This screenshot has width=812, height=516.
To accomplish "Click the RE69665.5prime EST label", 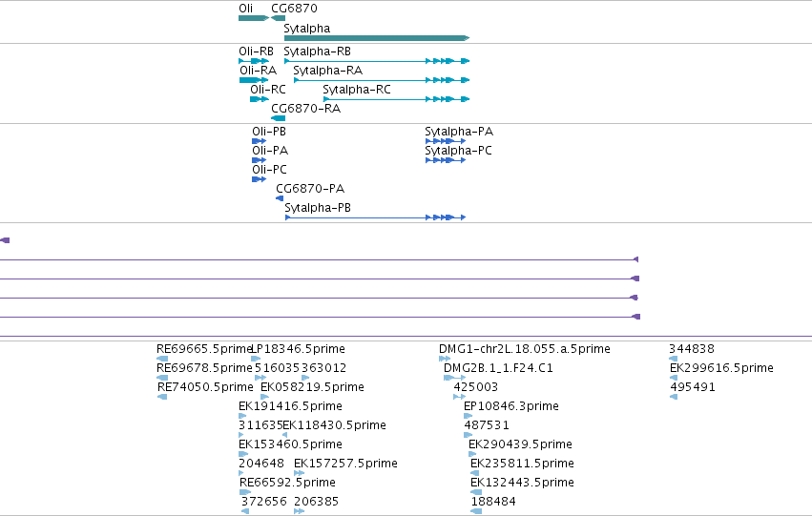I will pos(203,349).
